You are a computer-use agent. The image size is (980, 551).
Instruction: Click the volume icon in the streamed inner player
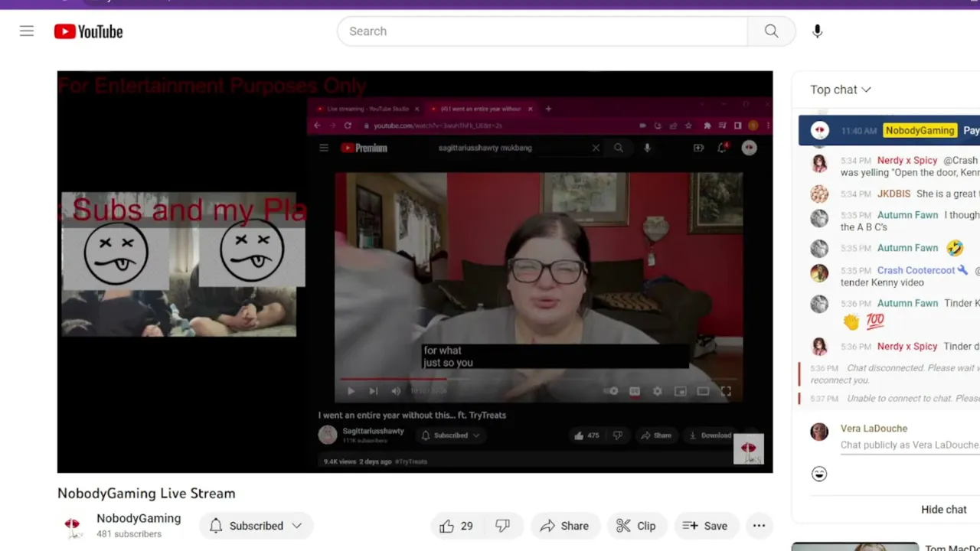pos(396,391)
